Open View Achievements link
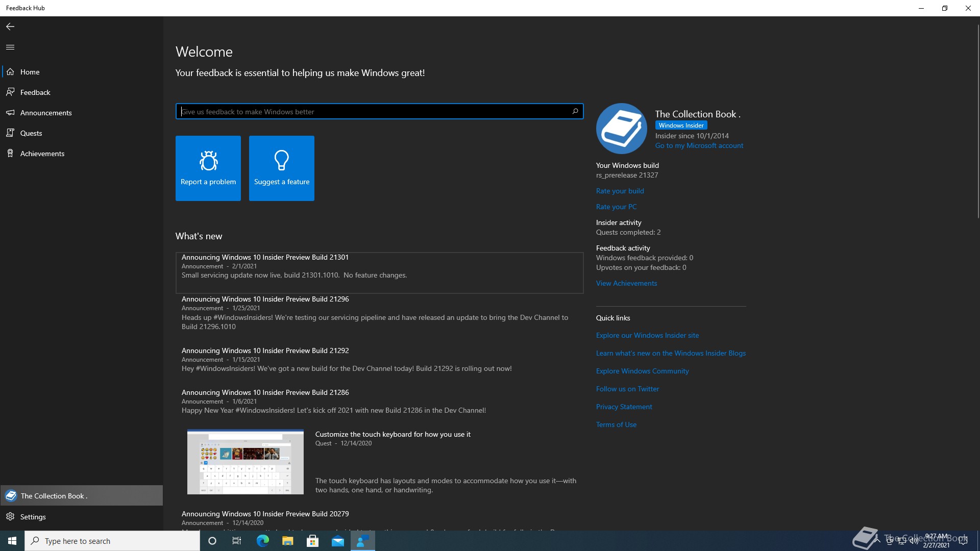980x551 pixels. (627, 283)
